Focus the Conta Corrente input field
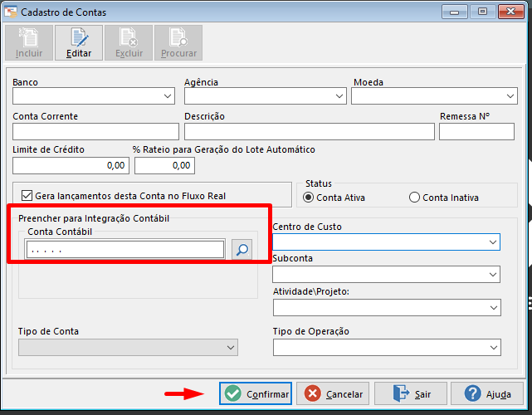532x415 pixels. pyautogui.click(x=95, y=132)
